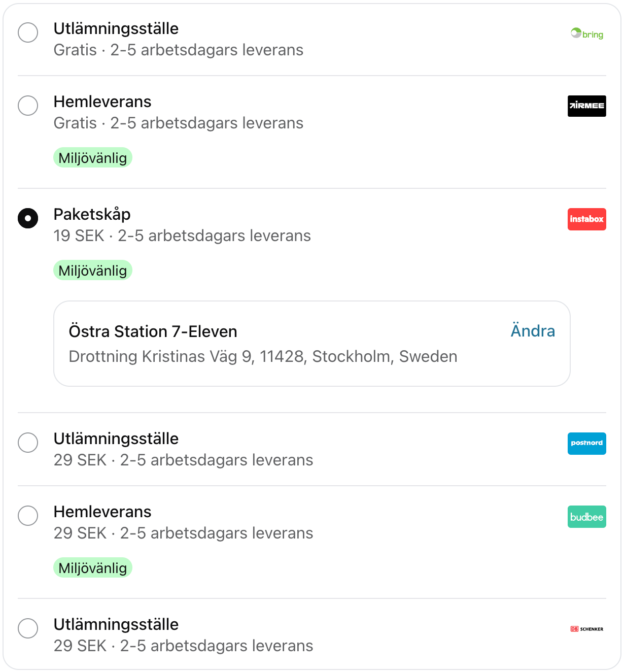Click the Instabox carrier logo
624x672 pixels.
tap(586, 219)
